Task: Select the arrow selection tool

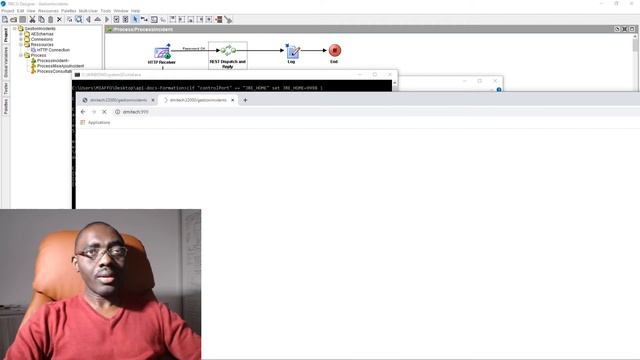Action: [x=136, y=19]
